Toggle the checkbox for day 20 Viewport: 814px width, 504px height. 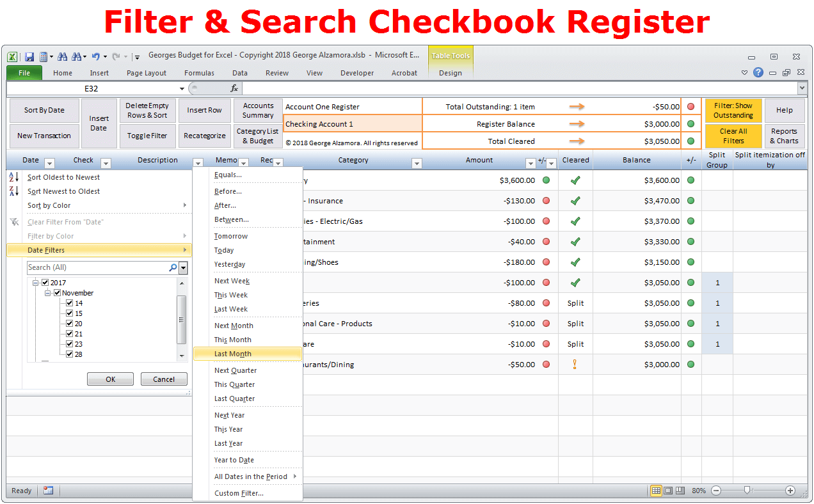point(69,324)
